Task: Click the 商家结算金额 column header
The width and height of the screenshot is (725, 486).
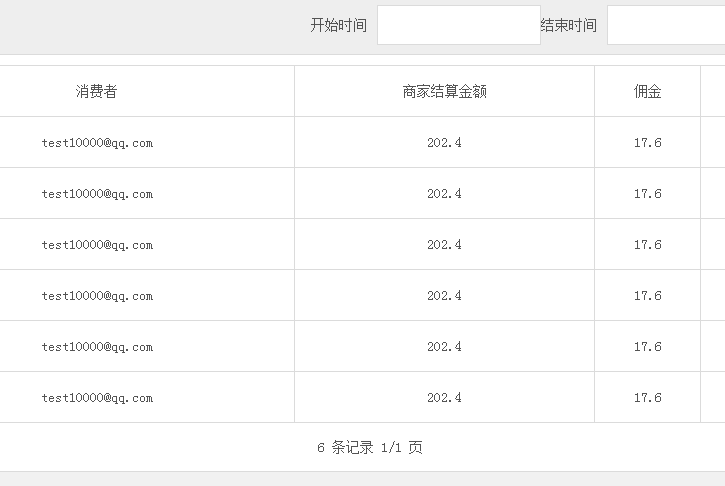Action: [444, 91]
